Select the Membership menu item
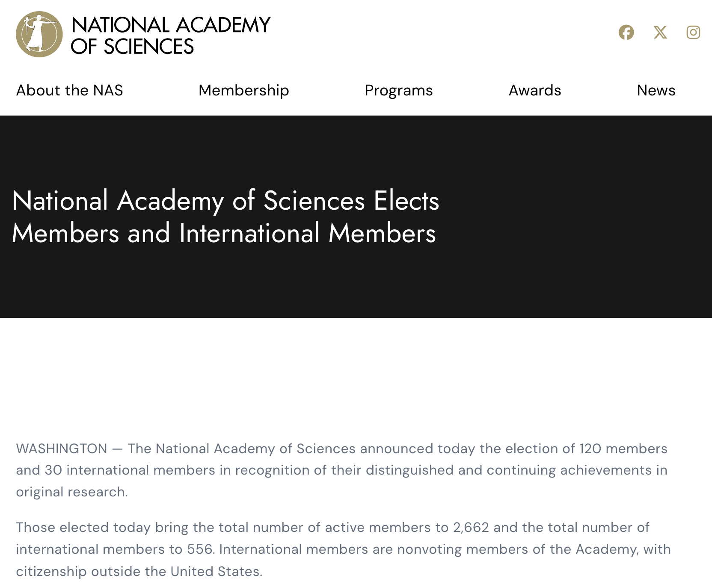712x588 pixels. 243,90
